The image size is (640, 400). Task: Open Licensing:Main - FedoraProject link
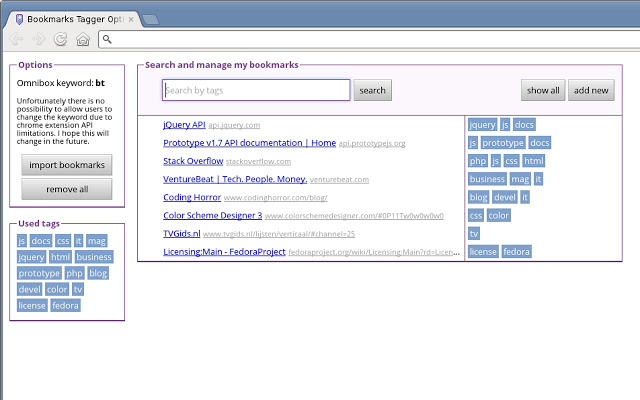click(x=224, y=252)
